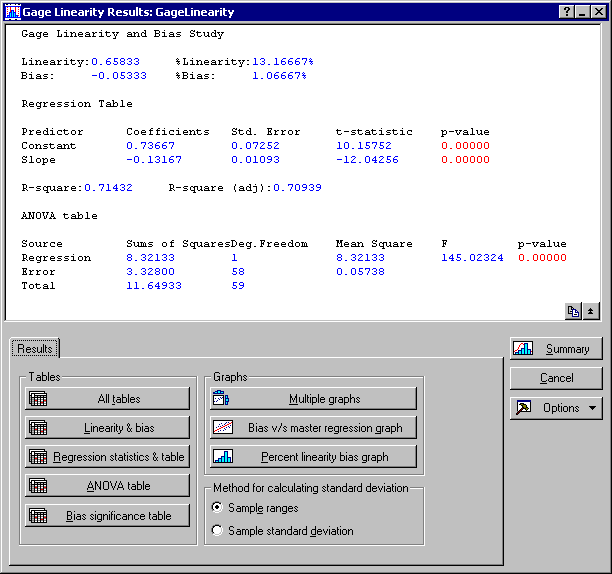The width and height of the screenshot is (612, 574).
Task: Collapse the results summary pane with the up-arrow button
Action: (590, 311)
